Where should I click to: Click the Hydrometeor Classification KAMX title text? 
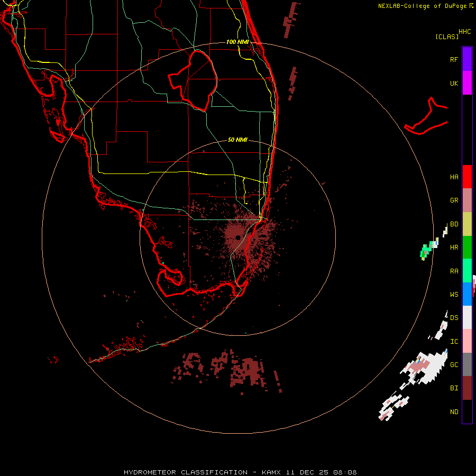tap(240, 472)
